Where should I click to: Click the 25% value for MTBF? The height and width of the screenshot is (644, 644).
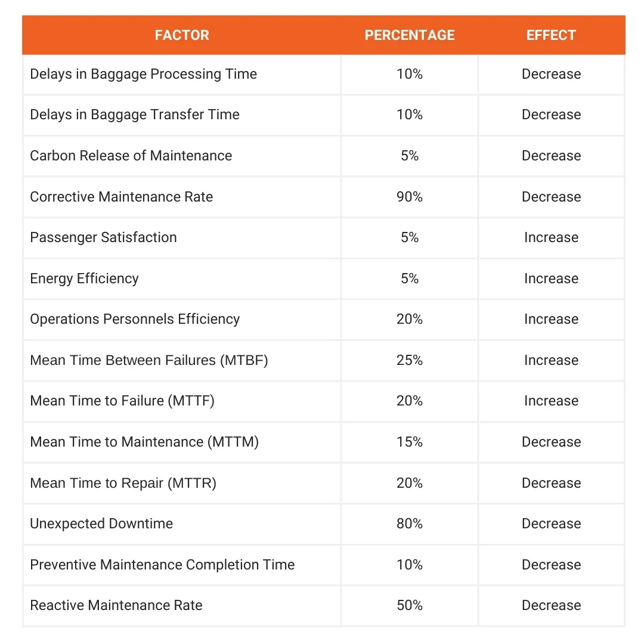point(410,360)
